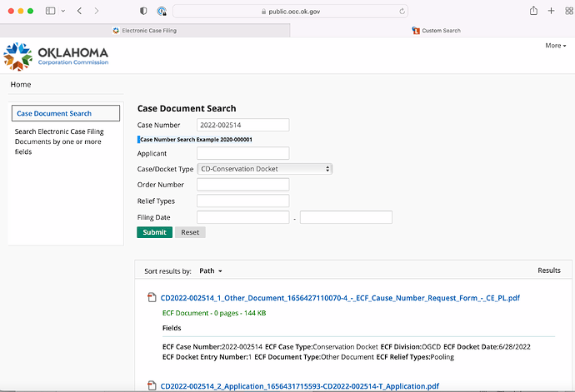This screenshot has height=392, width=575.
Task: Show the tab overview grid icon
Action: tap(569, 11)
